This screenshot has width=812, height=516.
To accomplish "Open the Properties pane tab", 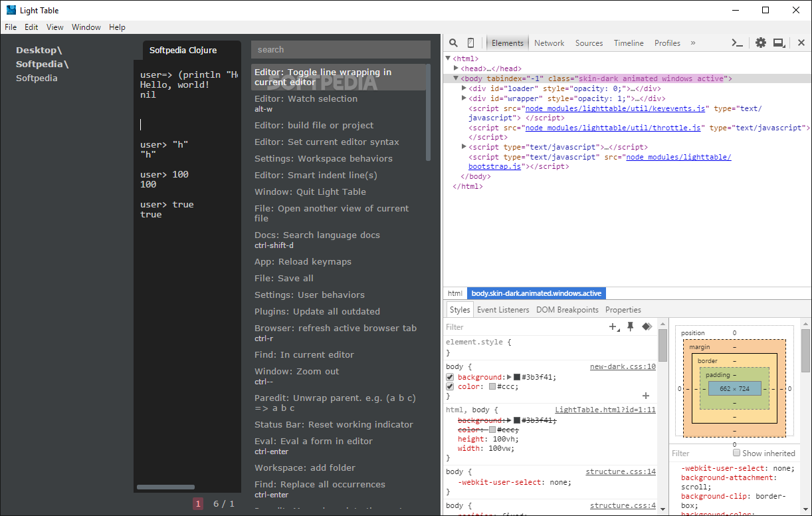I will 623,309.
